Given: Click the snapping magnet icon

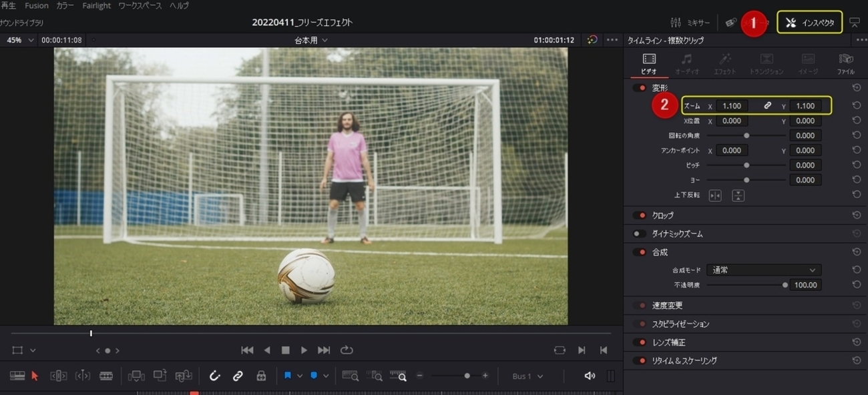Looking at the screenshot, I should click(x=215, y=376).
